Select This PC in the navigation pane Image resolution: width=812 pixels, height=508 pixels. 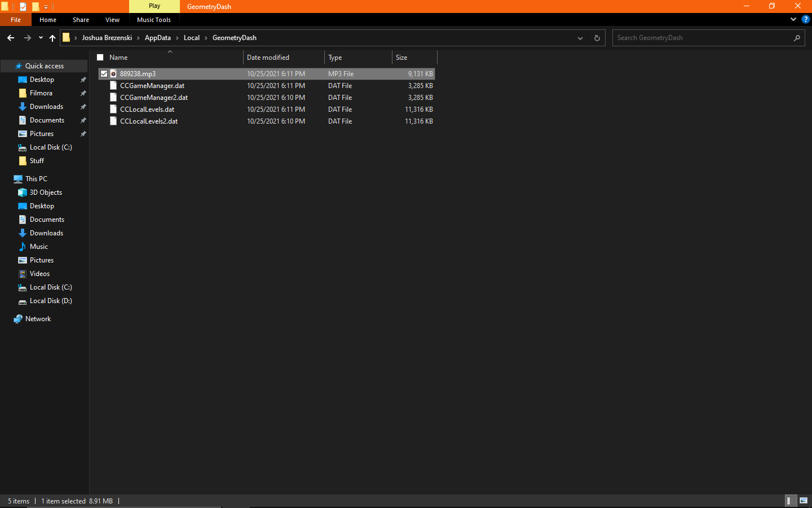pyautogui.click(x=36, y=179)
